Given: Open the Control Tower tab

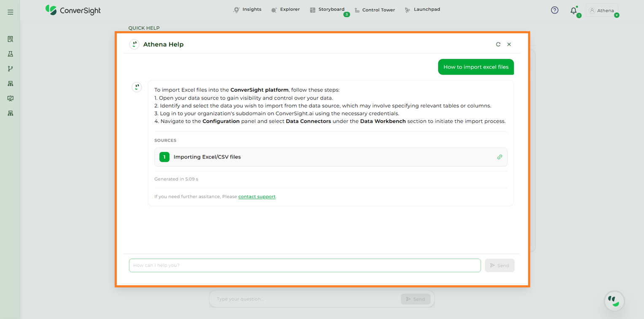Looking at the screenshot, I should pyautogui.click(x=374, y=10).
